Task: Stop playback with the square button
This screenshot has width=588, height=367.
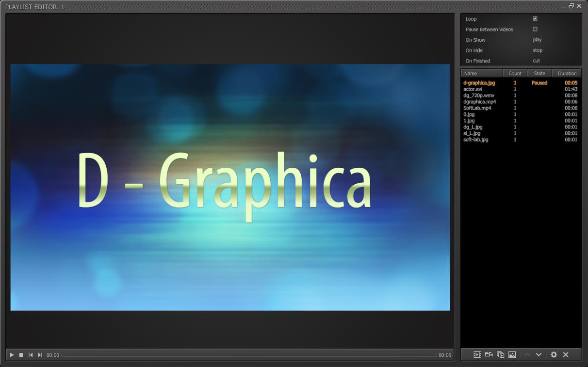Action: tap(21, 355)
